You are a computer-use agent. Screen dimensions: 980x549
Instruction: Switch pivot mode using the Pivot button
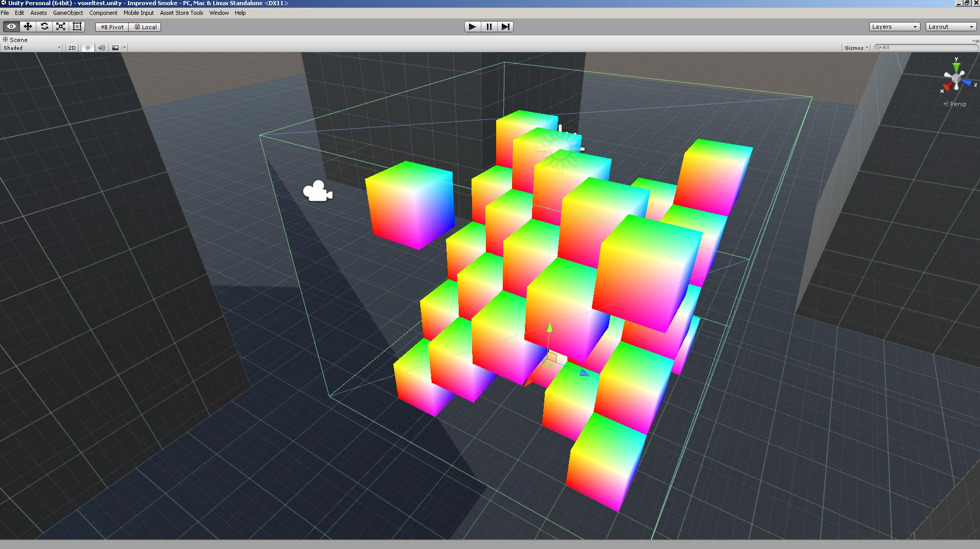(x=112, y=27)
